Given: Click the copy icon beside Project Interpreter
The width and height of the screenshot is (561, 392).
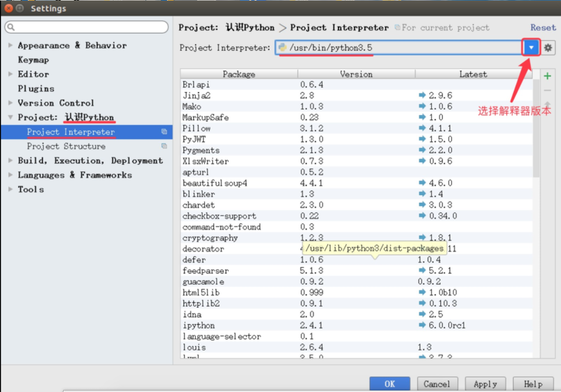Looking at the screenshot, I should [164, 132].
